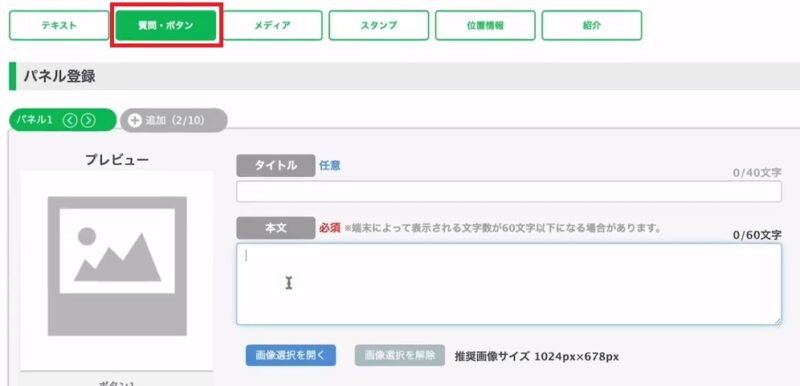
Task: Click the 本文 label
Action: [276, 228]
